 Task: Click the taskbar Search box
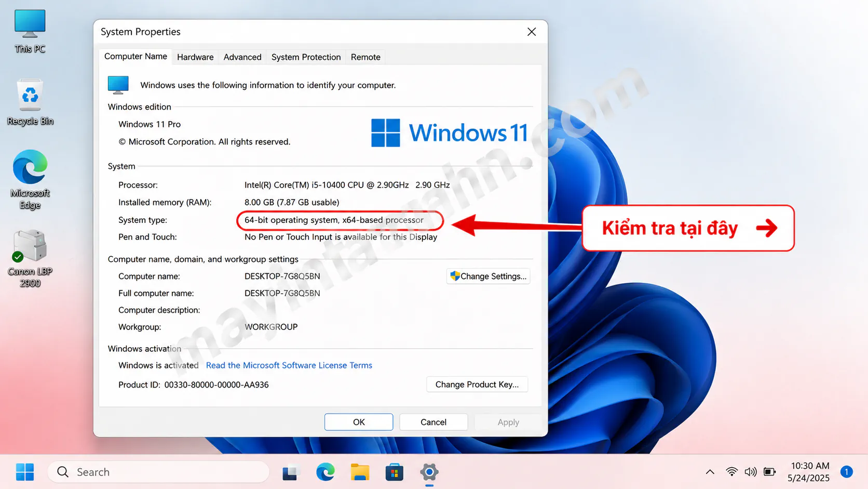[x=158, y=472]
